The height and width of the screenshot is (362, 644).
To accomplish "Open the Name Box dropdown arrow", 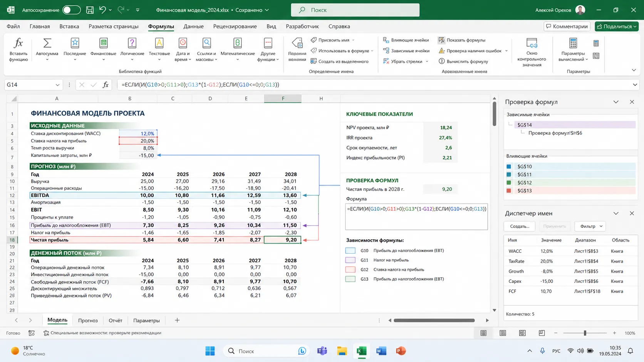I will click(x=57, y=85).
